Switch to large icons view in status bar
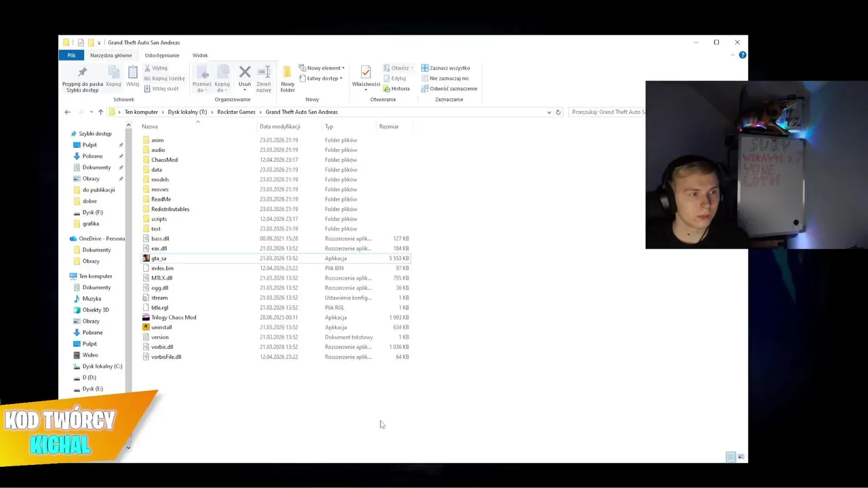 click(741, 457)
